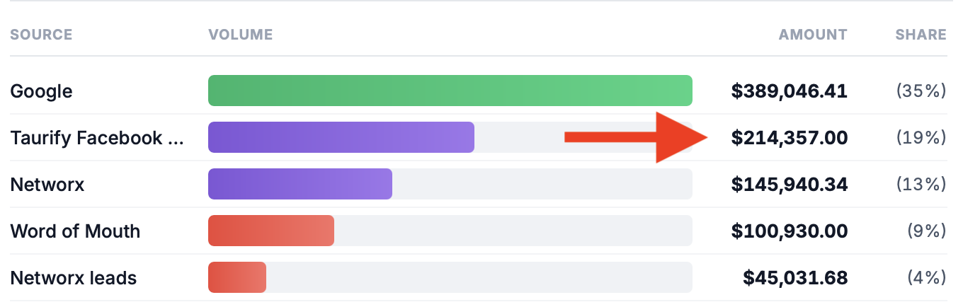Click the (35%) share for Google

point(921,91)
